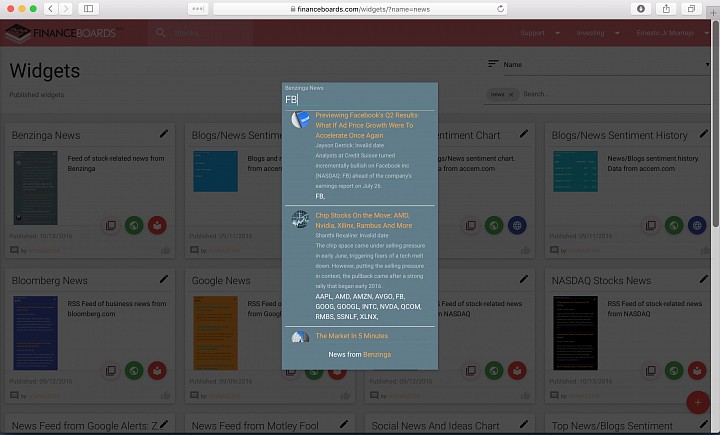The width and height of the screenshot is (720, 435).
Task: Copy the Benzinga News widget
Action: pyautogui.click(x=111, y=226)
